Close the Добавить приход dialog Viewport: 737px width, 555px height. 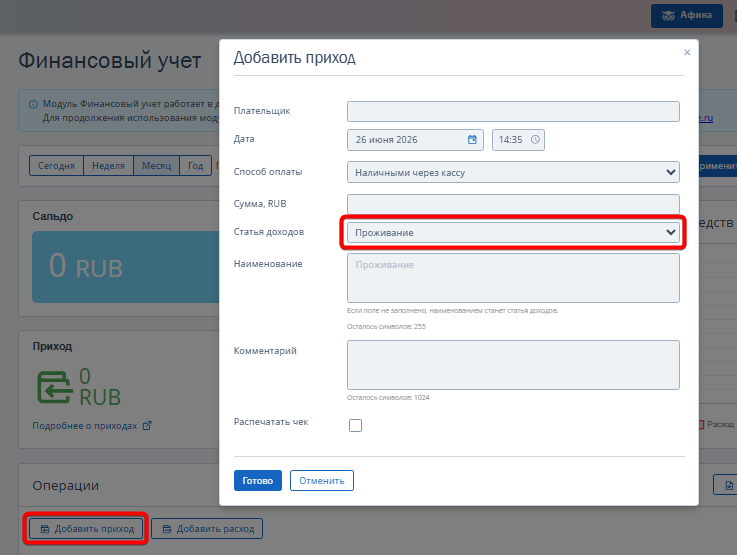coord(687,52)
